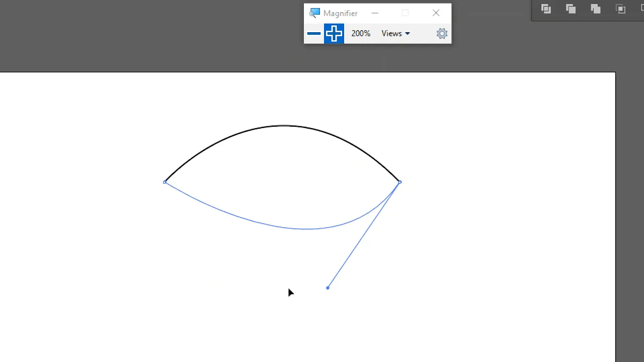The image size is (644, 362).
Task: Click the Crop pathfinder icon
Action: (x=621, y=9)
